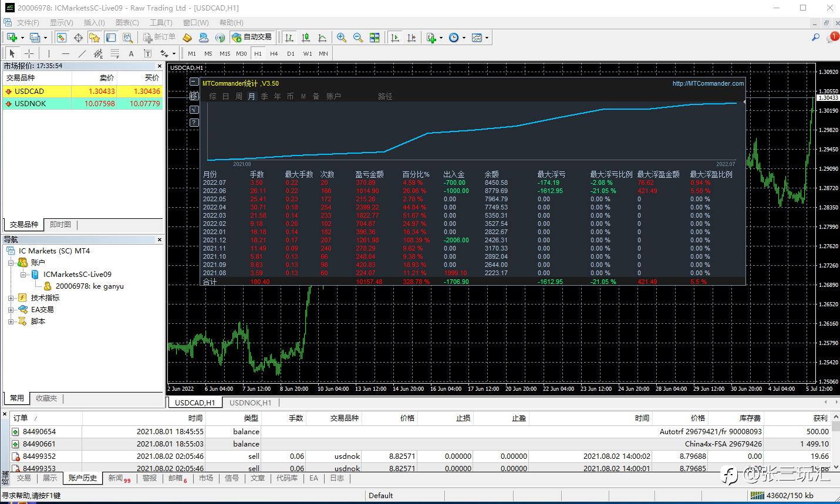Select the Crosshair cursor tool
The width and height of the screenshot is (840, 504).
tap(29, 53)
